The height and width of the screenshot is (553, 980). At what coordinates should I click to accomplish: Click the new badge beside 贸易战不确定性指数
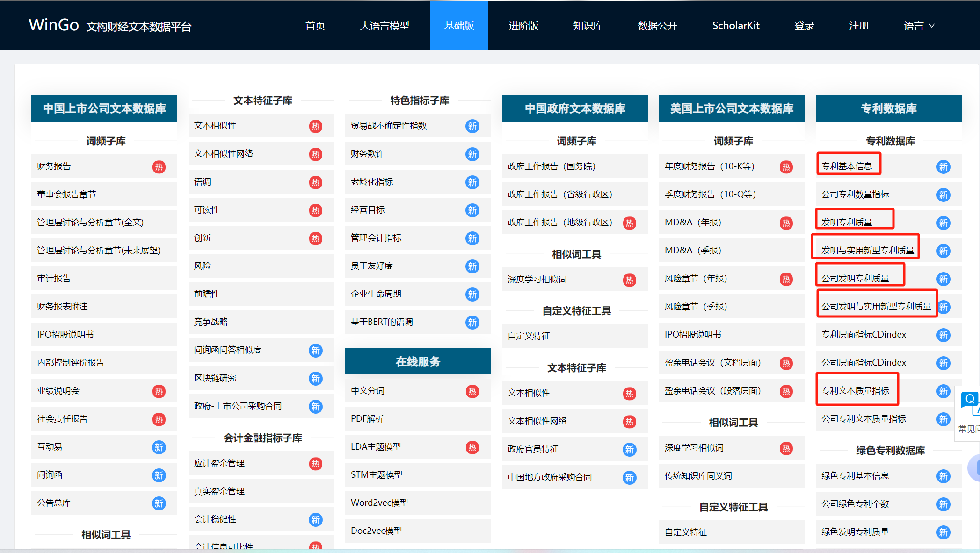click(472, 126)
